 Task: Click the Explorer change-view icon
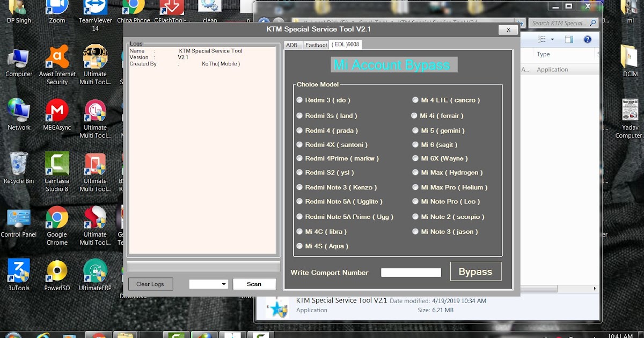click(542, 39)
